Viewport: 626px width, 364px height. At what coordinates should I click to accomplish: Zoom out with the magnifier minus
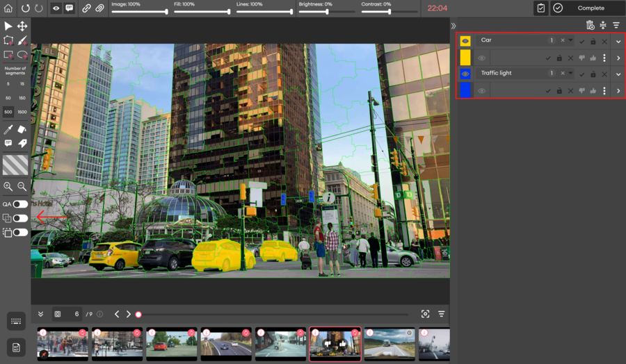(x=22, y=186)
